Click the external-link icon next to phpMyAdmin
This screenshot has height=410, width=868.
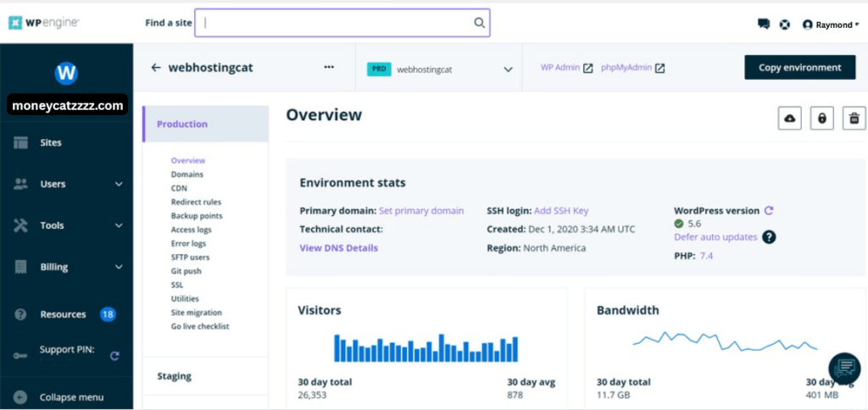tap(659, 68)
